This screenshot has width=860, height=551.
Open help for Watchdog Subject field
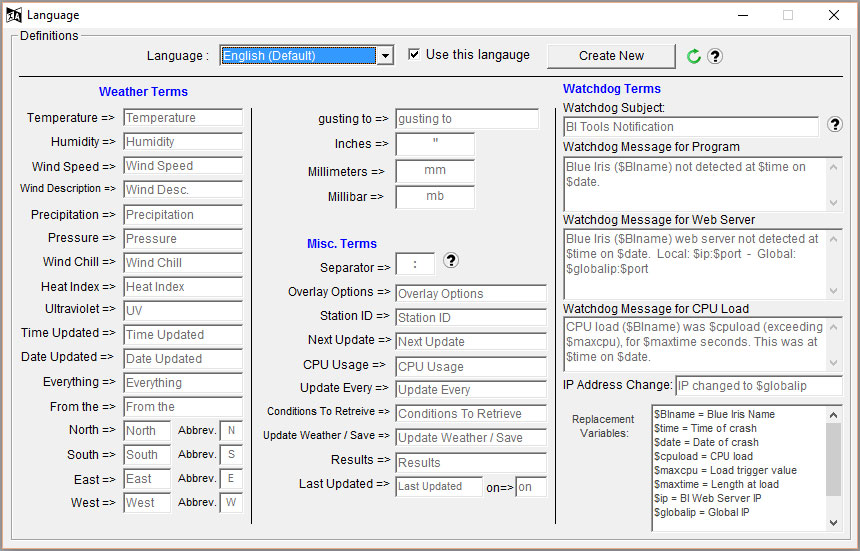[x=836, y=125]
